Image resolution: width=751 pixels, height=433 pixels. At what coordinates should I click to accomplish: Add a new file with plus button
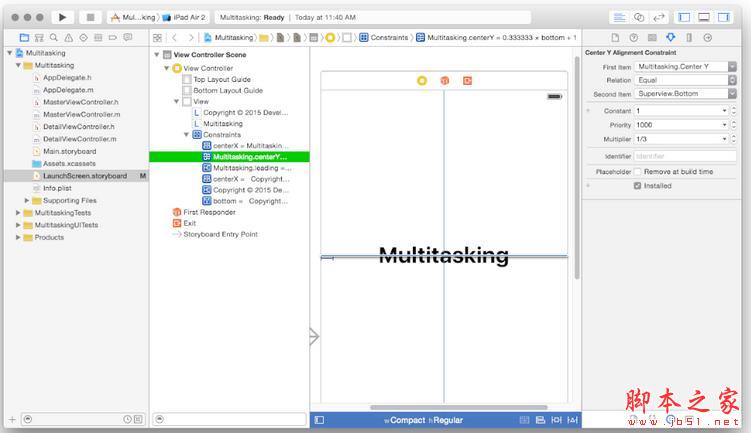pos(12,420)
